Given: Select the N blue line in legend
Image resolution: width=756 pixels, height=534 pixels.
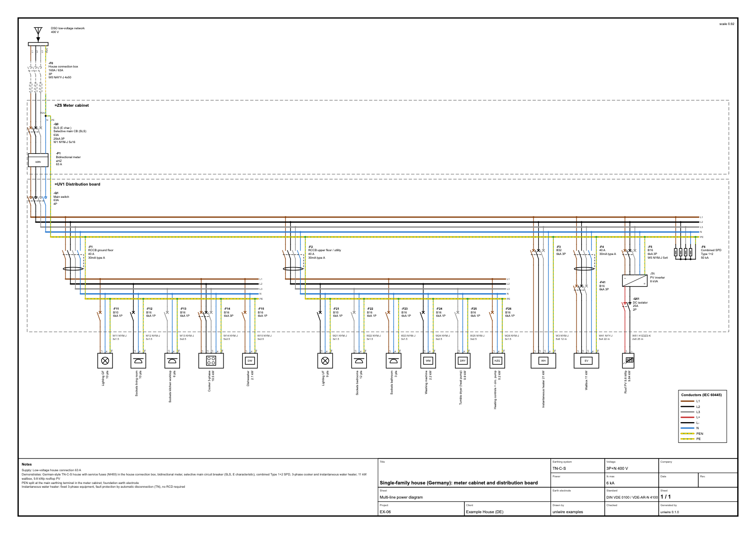Looking at the screenshot, I should click(687, 428).
